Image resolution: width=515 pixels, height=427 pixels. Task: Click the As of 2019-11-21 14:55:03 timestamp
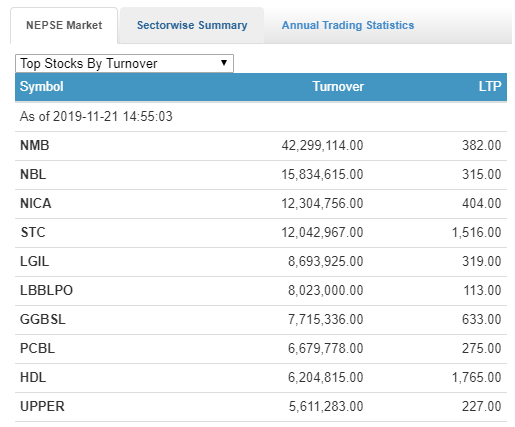[96, 117]
